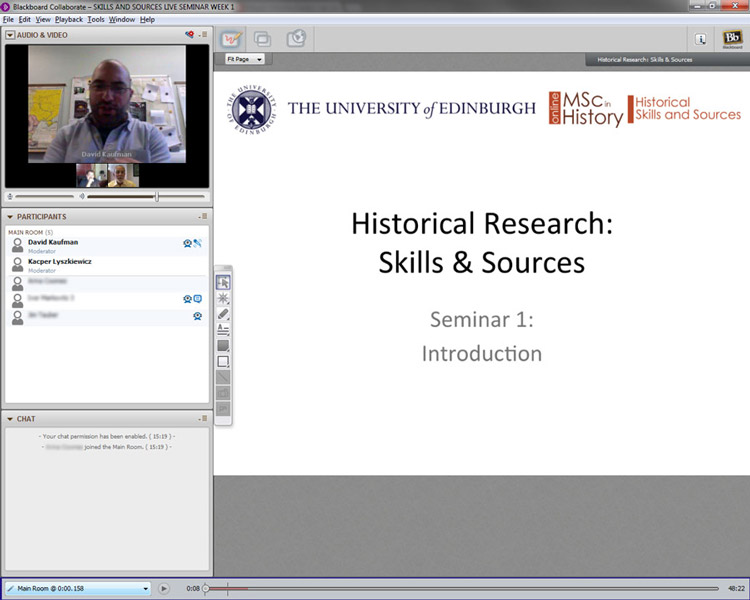Click the Blackboard Bb logo button
Screen dimensions: 750x600
point(732,39)
